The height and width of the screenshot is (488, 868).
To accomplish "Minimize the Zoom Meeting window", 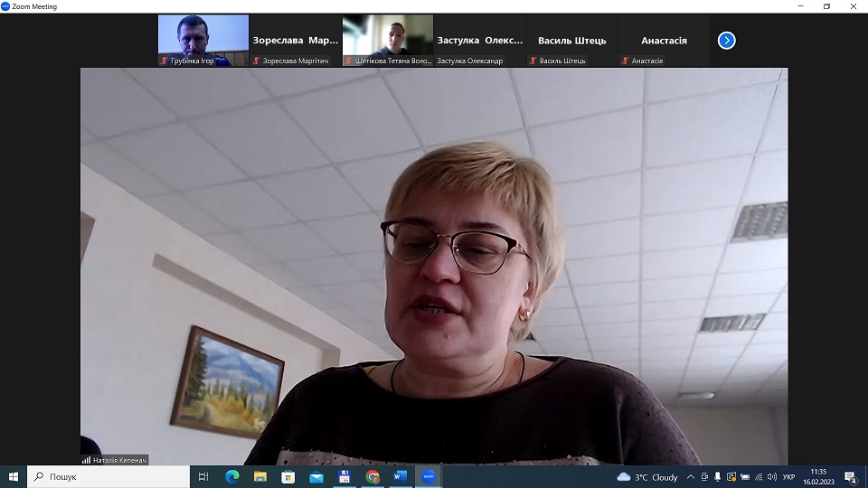I will [x=800, y=6].
